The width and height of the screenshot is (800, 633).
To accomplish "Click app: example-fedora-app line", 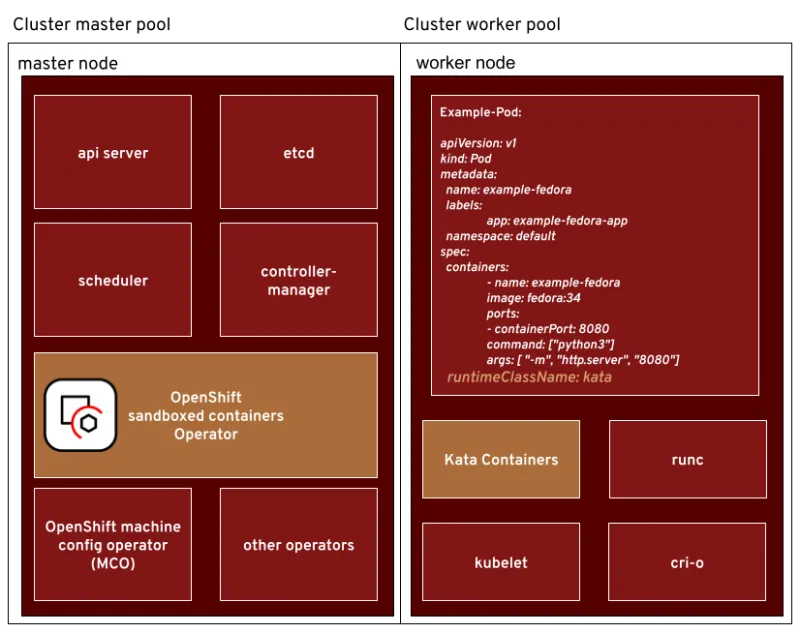I will point(557,220).
